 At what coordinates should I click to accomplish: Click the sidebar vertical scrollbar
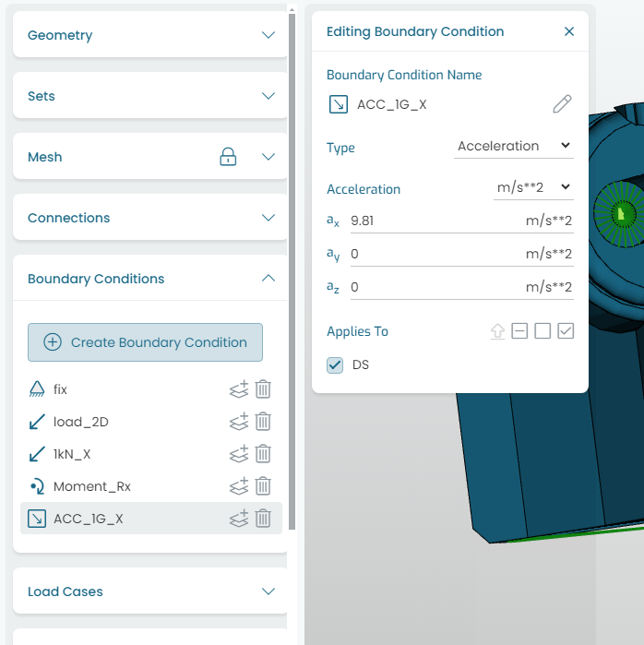click(292, 271)
